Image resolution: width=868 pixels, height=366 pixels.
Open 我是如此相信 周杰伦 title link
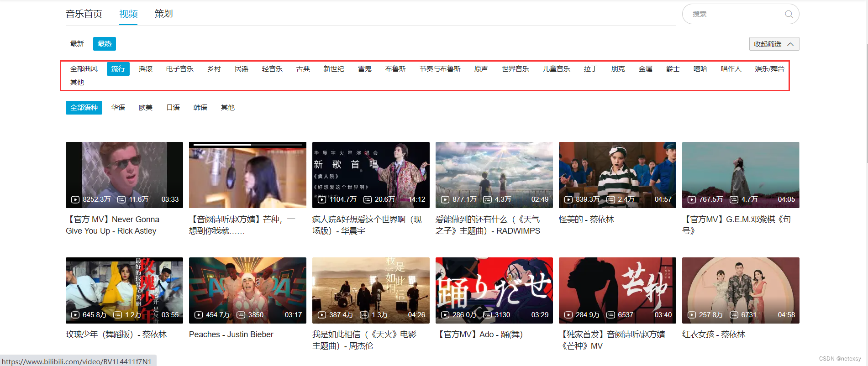[x=364, y=340]
